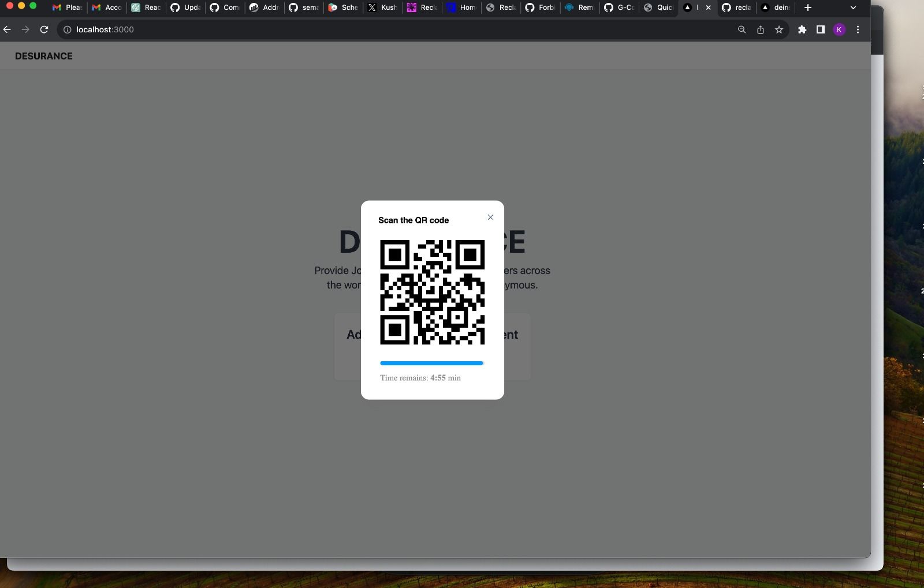The image size is (924, 588).
Task: Switch to the GitHub 'Forbi' tab
Action: [540, 8]
